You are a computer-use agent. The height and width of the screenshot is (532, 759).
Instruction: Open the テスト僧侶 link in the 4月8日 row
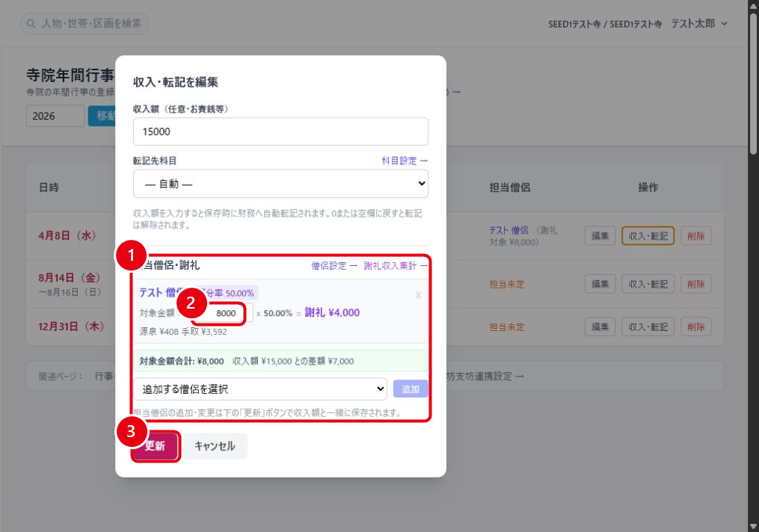tap(508, 230)
